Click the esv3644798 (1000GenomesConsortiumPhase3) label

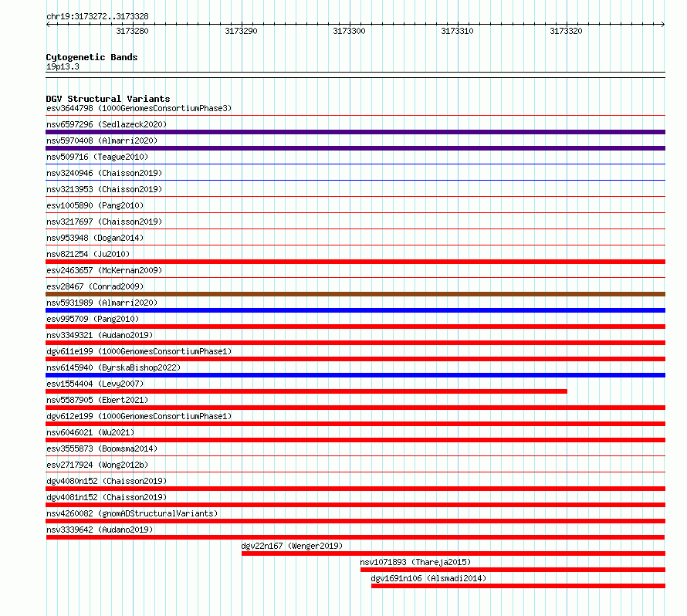(x=139, y=108)
